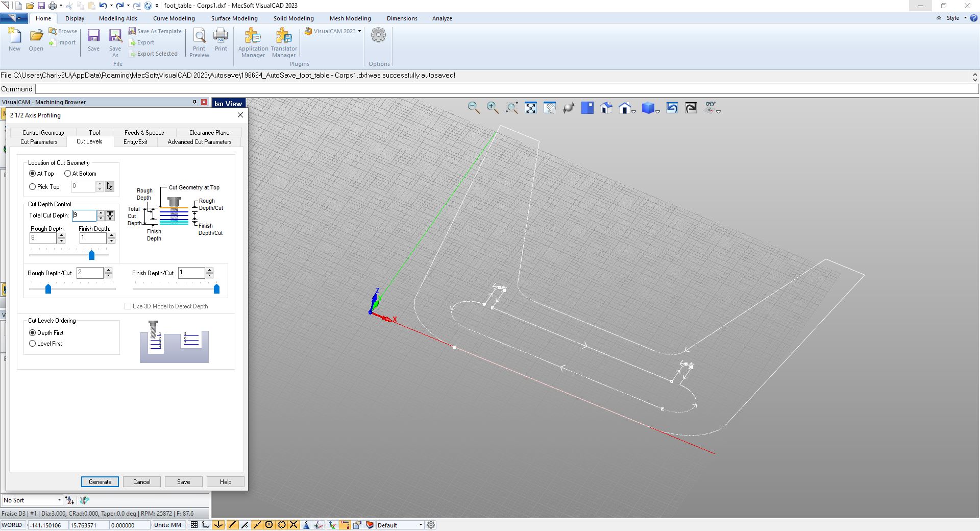The image size is (980, 531).
Task: Click the Save button in dialog
Action: 184,482
